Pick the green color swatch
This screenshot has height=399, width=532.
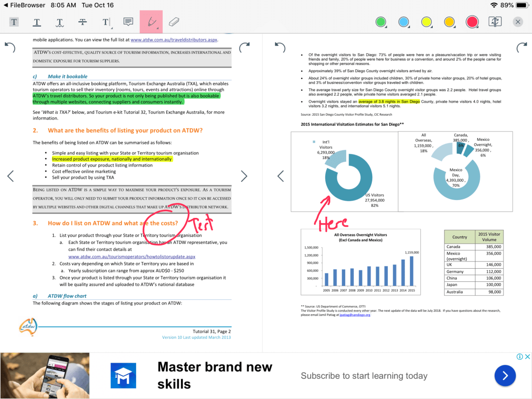[x=381, y=22]
